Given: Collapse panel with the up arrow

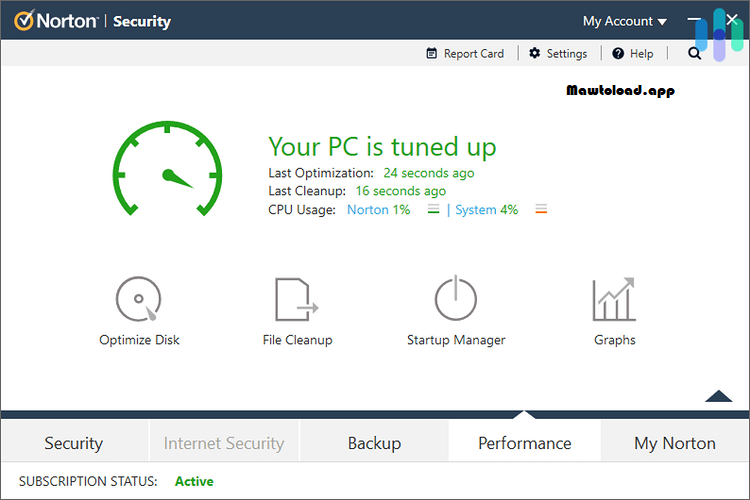Looking at the screenshot, I should tap(718, 396).
